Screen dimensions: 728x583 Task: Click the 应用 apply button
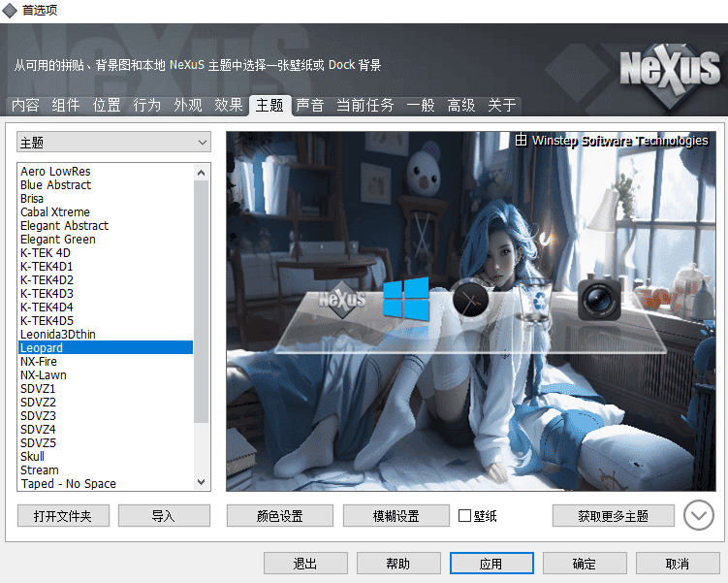491,564
